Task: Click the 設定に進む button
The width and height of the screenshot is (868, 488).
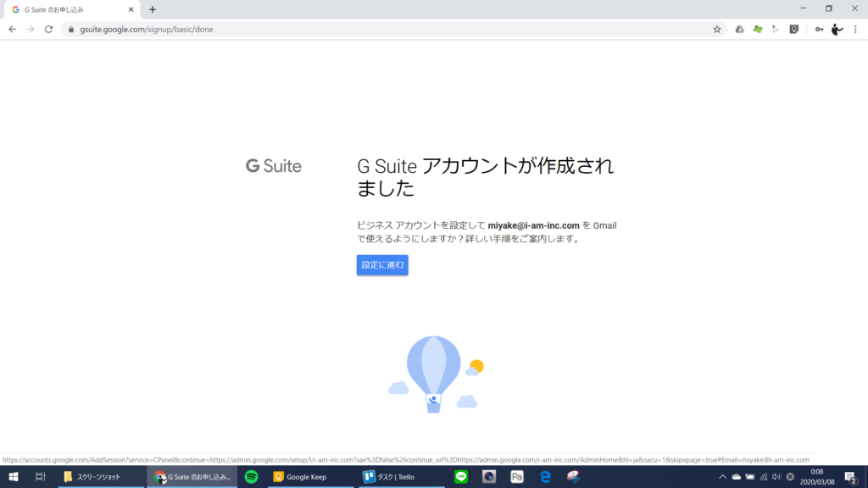Action: click(x=382, y=265)
